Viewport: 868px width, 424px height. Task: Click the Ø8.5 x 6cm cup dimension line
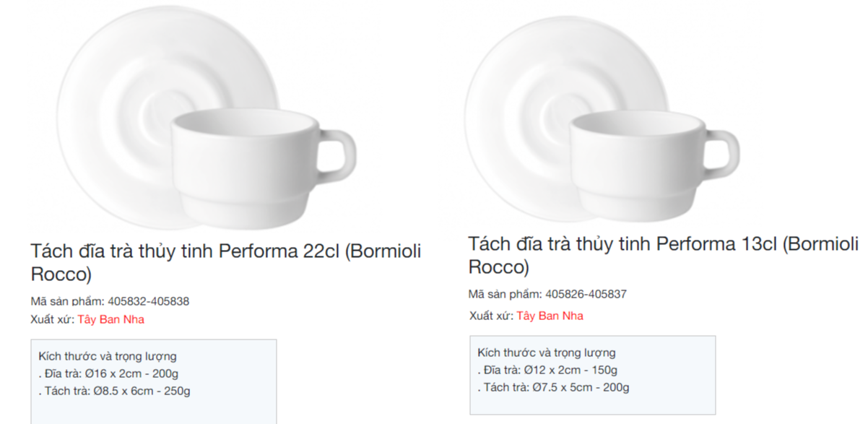(115, 391)
